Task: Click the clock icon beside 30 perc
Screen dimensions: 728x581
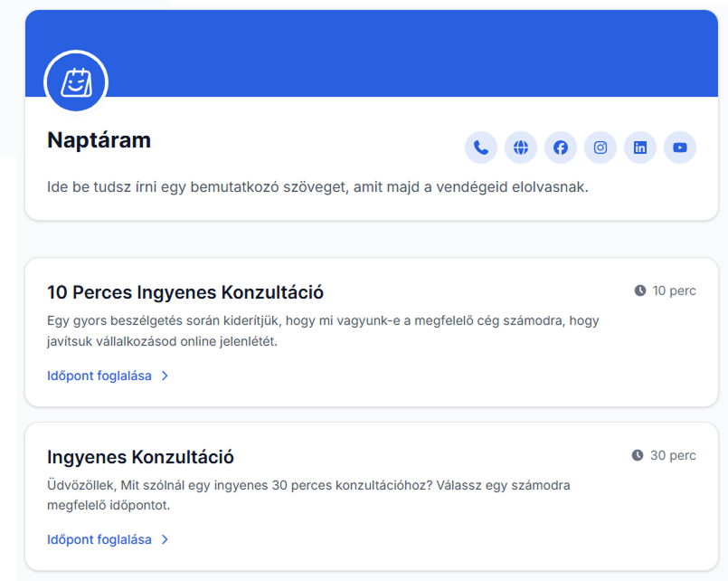Action: pyautogui.click(x=638, y=455)
